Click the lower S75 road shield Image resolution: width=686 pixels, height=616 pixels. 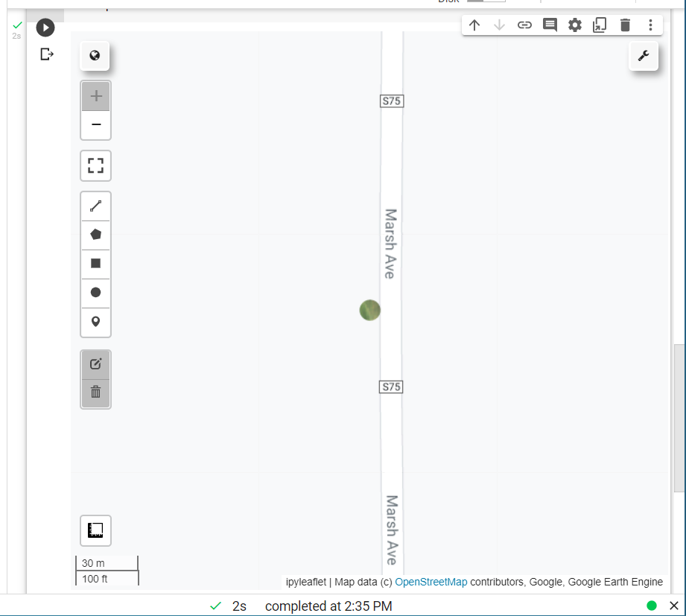[x=391, y=387]
